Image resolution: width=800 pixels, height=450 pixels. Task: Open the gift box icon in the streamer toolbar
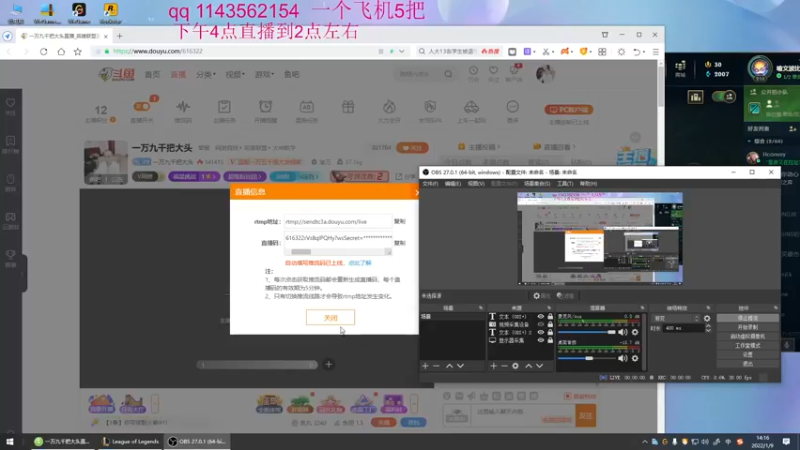tap(348, 107)
